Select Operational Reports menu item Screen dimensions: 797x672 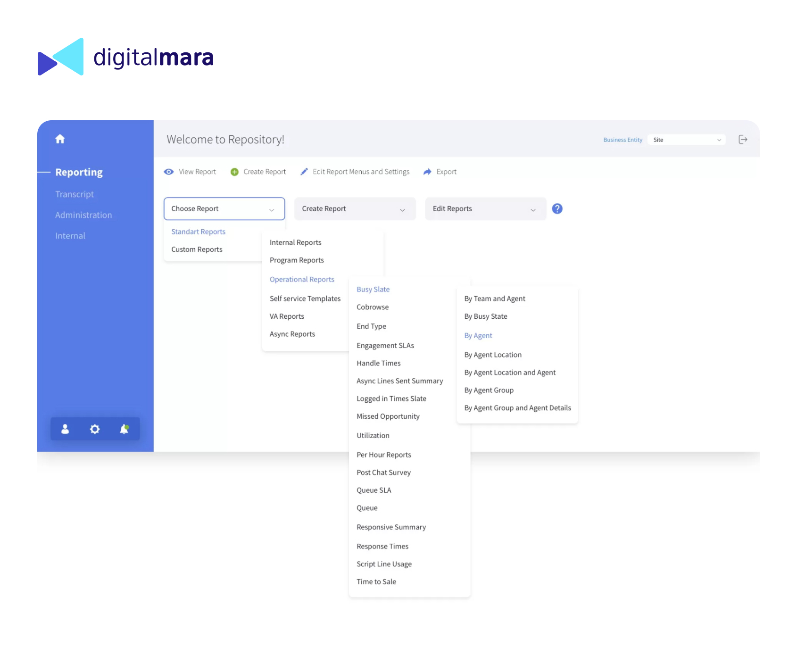pos(302,280)
